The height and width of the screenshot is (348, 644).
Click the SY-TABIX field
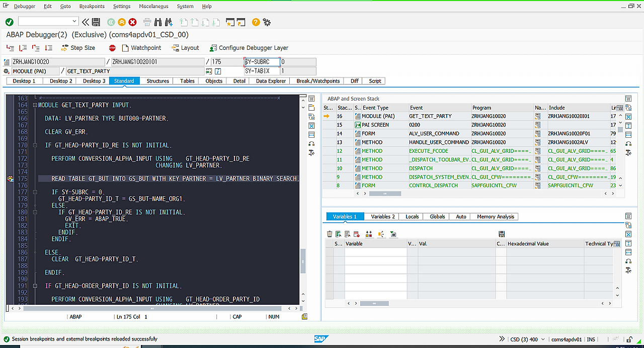point(262,71)
